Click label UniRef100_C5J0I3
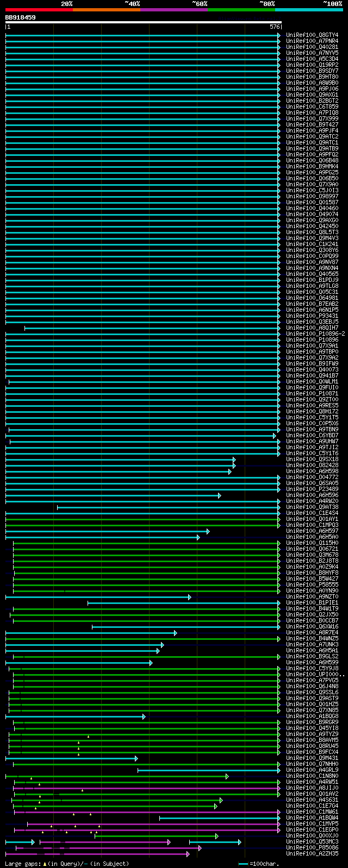This screenshot has height=868, width=348. click(312, 191)
